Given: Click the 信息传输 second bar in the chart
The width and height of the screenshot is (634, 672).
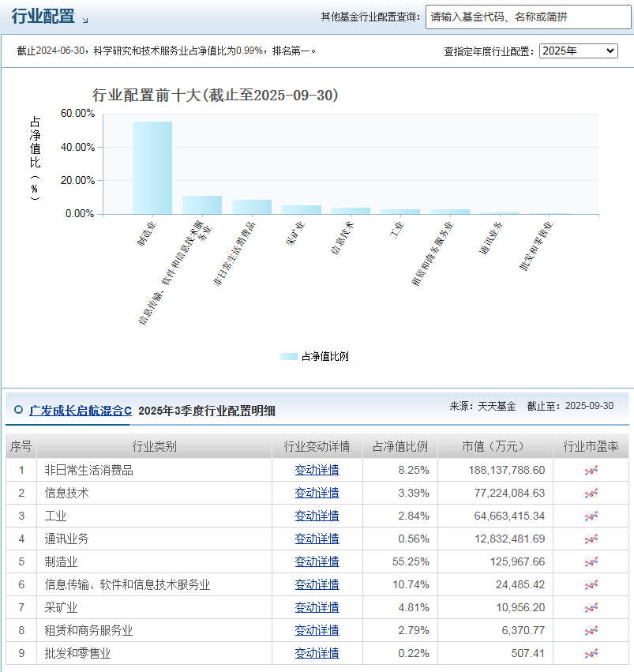Looking at the screenshot, I should pyautogui.click(x=202, y=205).
